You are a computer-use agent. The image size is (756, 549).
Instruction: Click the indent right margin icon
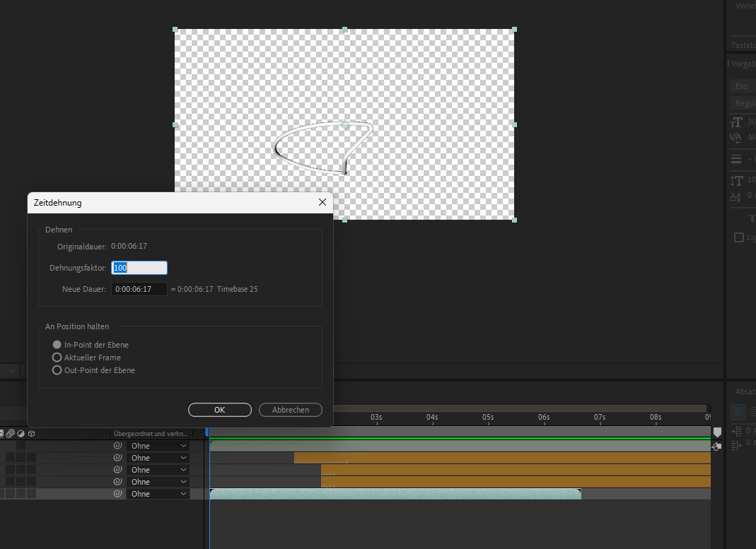click(x=737, y=445)
